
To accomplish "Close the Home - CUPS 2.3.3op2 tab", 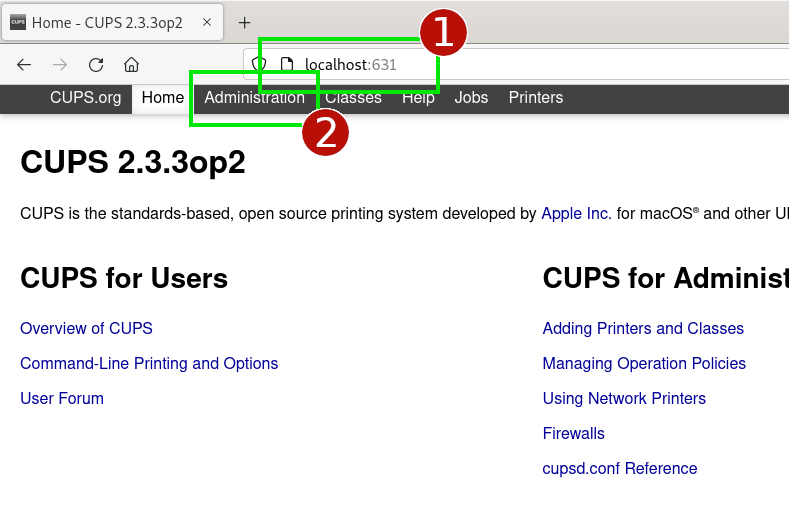I will point(207,22).
